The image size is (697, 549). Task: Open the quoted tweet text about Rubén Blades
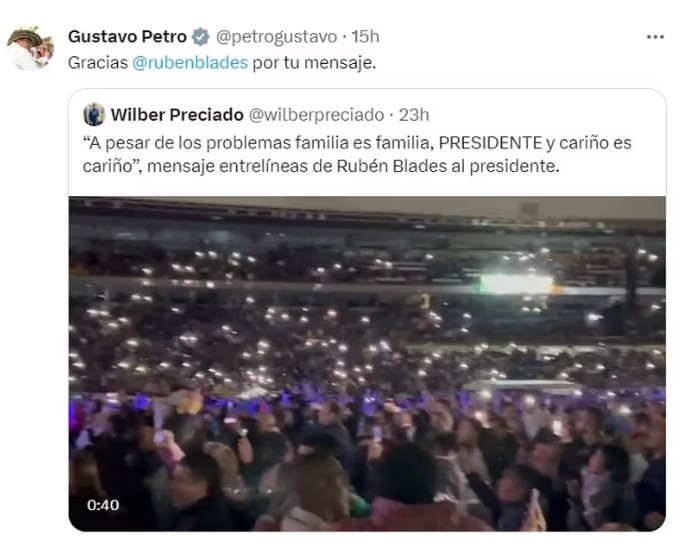[x=357, y=154]
